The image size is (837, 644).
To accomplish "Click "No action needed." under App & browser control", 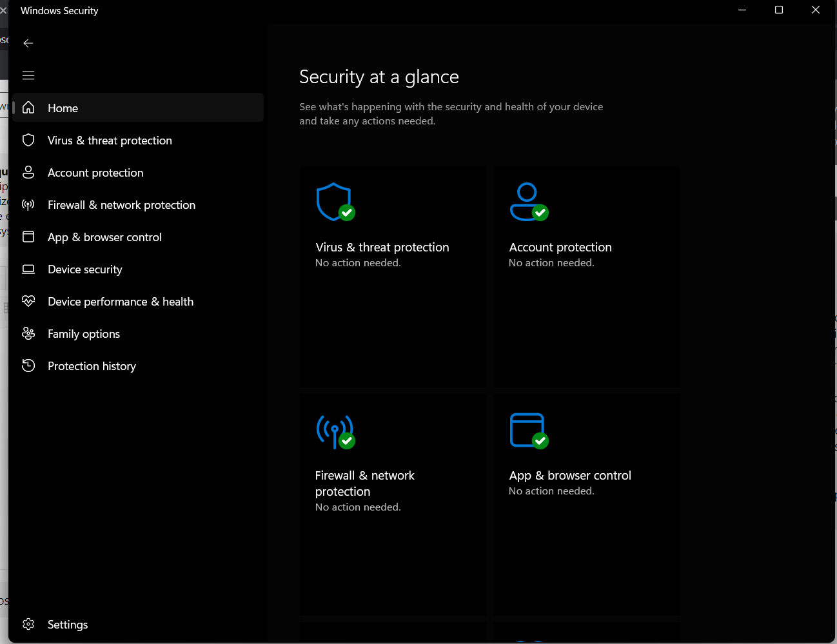I will pos(551,491).
